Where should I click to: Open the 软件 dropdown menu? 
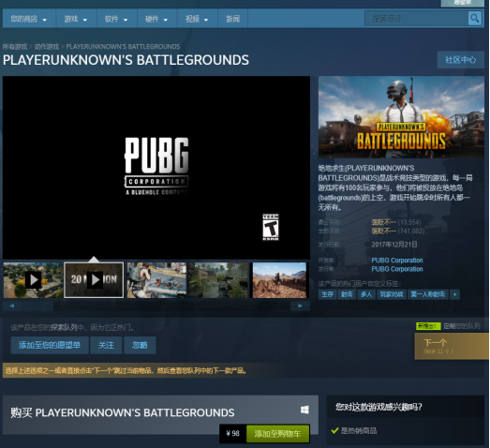tap(116, 19)
